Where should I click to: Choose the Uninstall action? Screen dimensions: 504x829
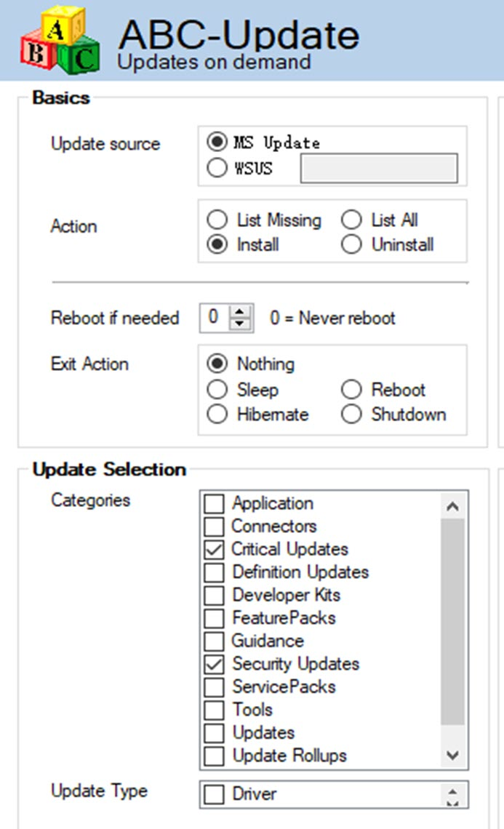click(351, 245)
